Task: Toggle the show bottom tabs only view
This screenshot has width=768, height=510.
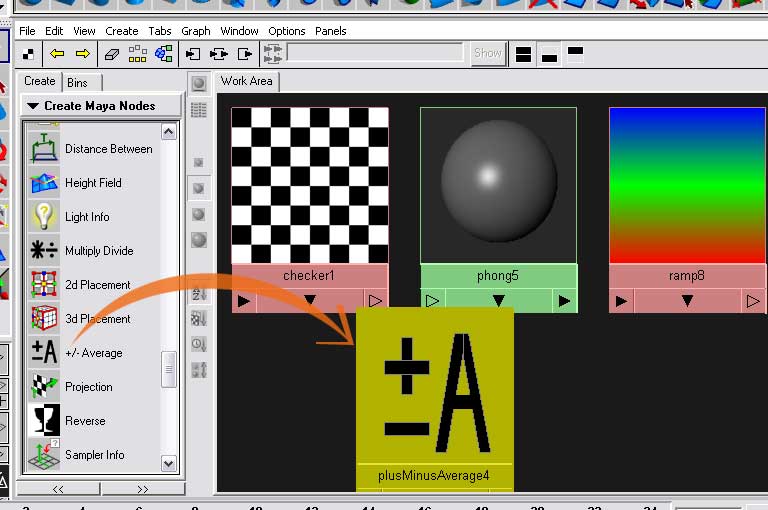Action: tap(549, 54)
